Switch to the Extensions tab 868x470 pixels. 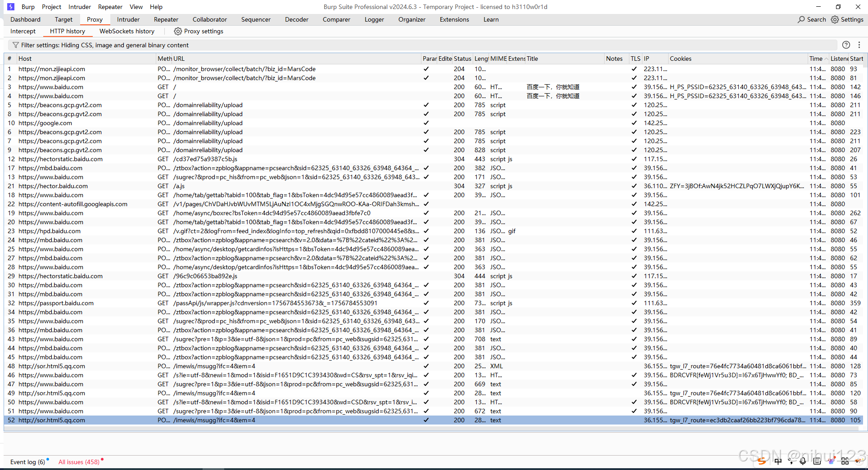click(454, 19)
